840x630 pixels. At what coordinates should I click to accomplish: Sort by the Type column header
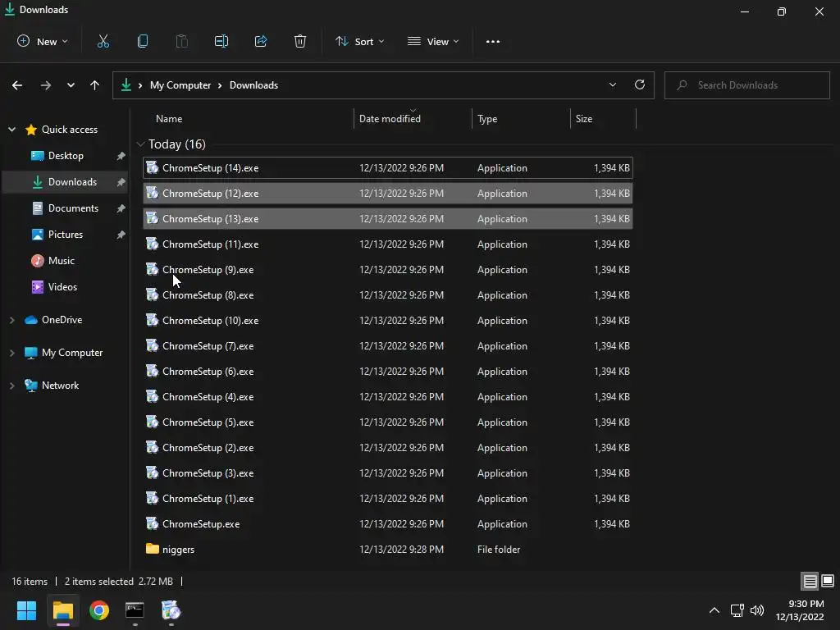[x=487, y=119]
